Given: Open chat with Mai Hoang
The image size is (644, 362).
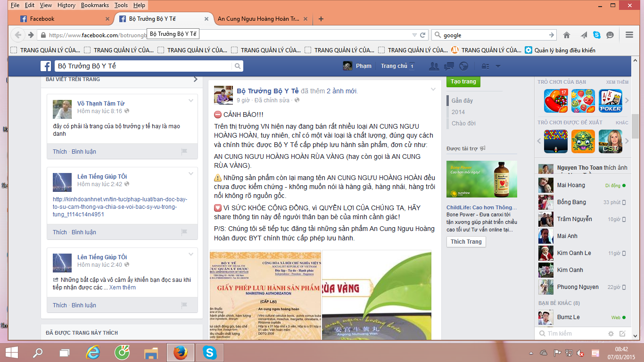Looking at the screenshot, I should (x=583, y=185).
